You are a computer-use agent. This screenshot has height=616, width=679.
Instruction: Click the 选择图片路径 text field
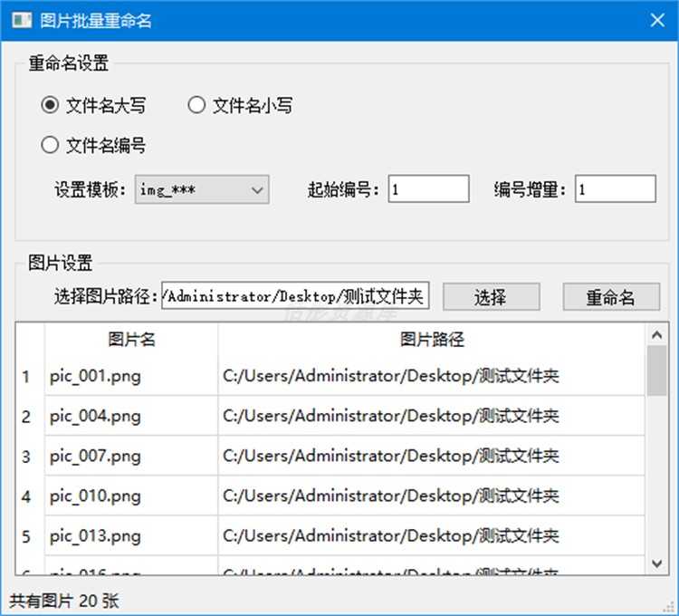pyautogui.click(x=295, y=296)
